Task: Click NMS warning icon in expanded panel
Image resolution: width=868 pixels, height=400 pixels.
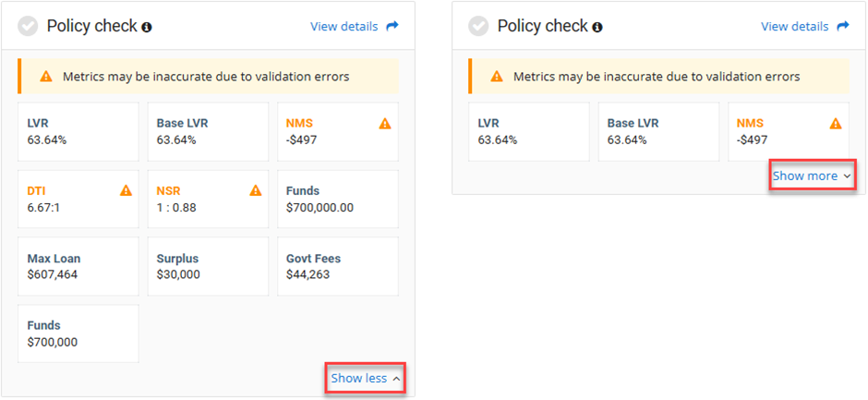Action: (x=385, y=124)
